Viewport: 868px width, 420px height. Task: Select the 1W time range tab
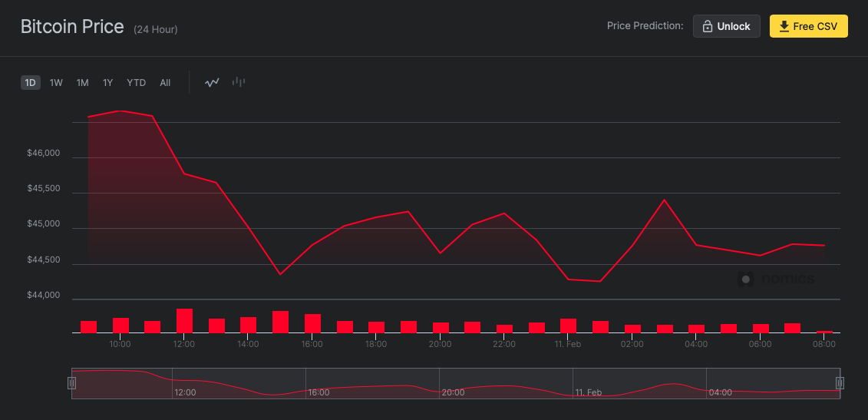56,83
